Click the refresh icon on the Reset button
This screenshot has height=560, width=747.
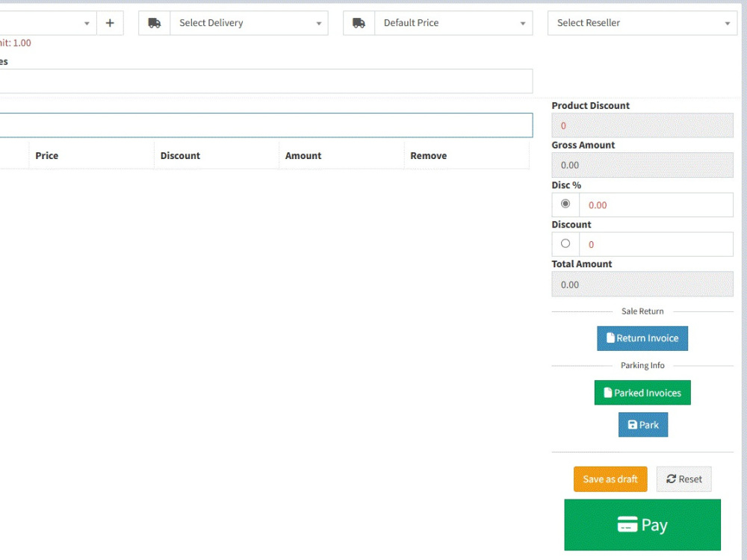tap(670, 479)
